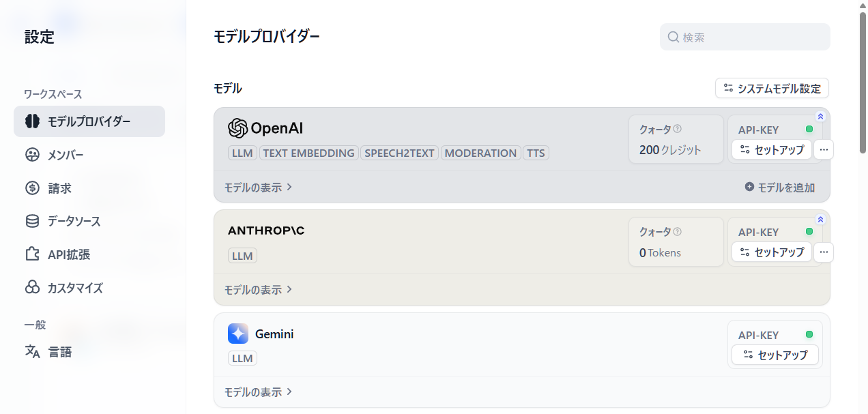
Task: Click モデルを追加 on the OpenAI card
Action: pos(779,187)
